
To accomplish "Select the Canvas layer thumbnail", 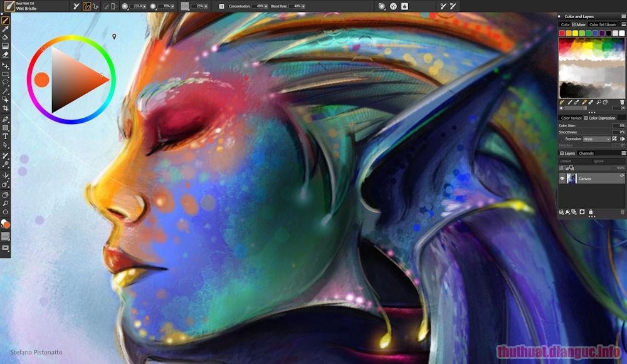I will pos(571,178).
